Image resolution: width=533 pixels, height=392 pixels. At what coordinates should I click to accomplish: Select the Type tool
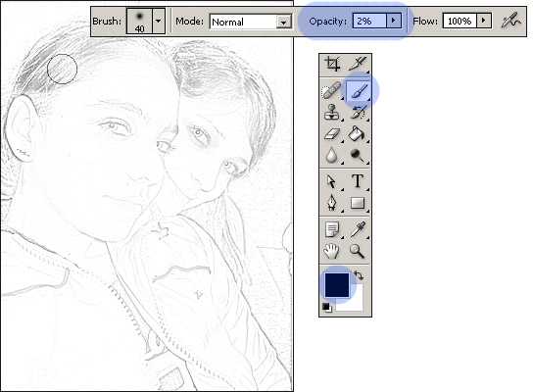tap(358, 181)
